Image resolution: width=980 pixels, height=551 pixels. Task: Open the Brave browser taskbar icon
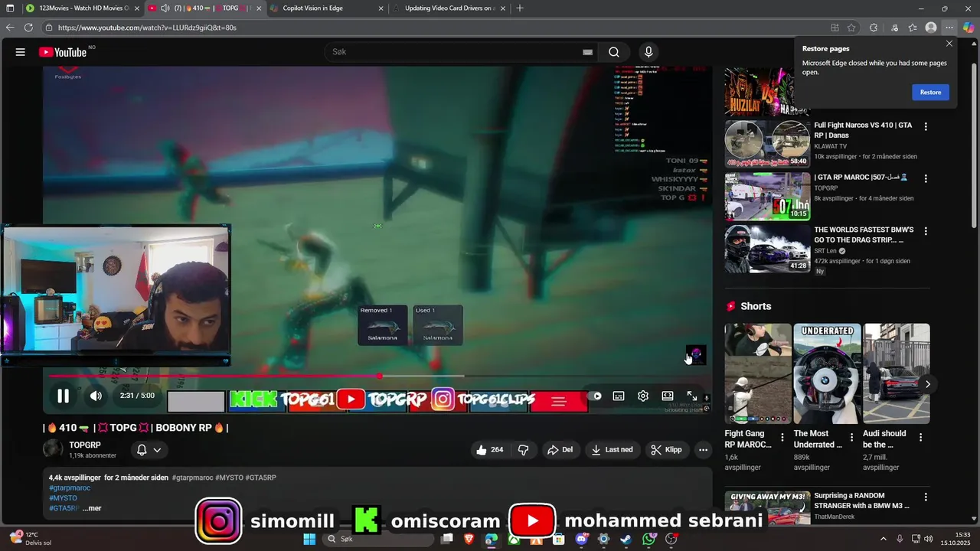coord(469,539)
